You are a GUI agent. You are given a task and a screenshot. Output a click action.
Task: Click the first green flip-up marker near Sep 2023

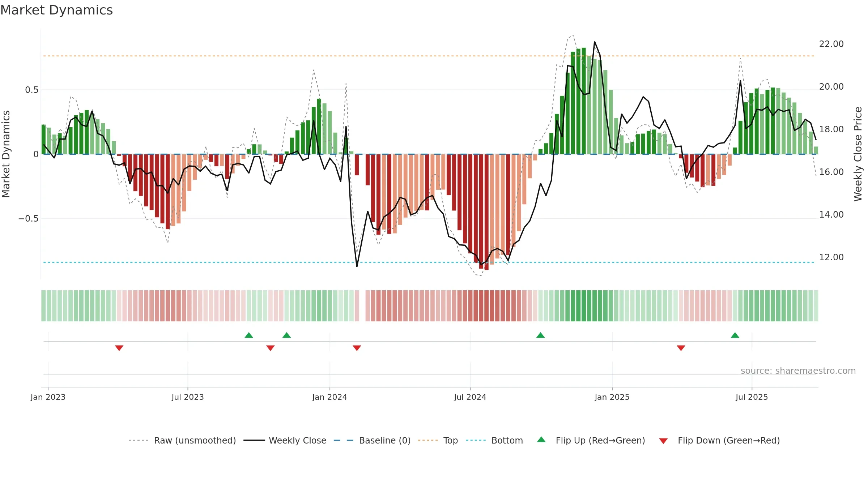click(249, 335)
